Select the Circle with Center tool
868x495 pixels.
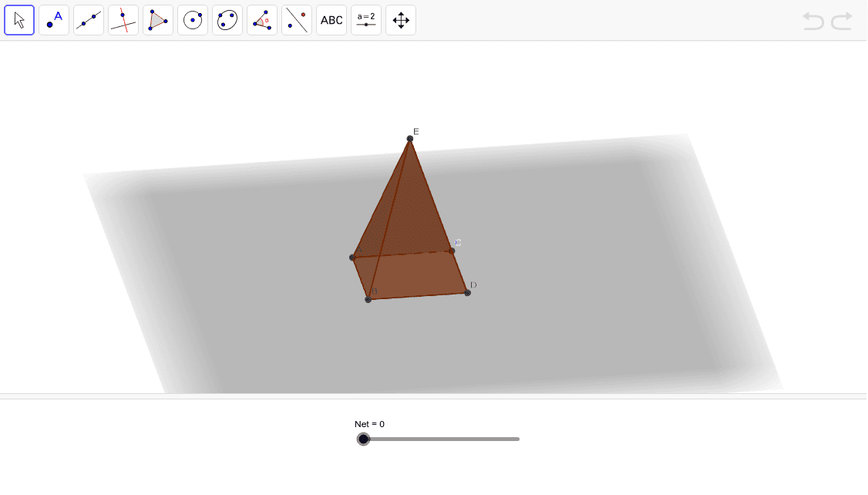pos(193,20)
